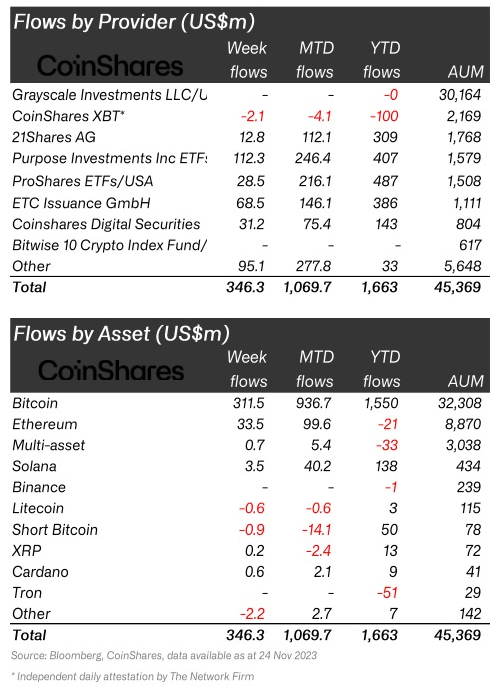The height and width of the screenshot is (693, 494).
Task: Select the Cardano row label
Action: pos(40,572)
